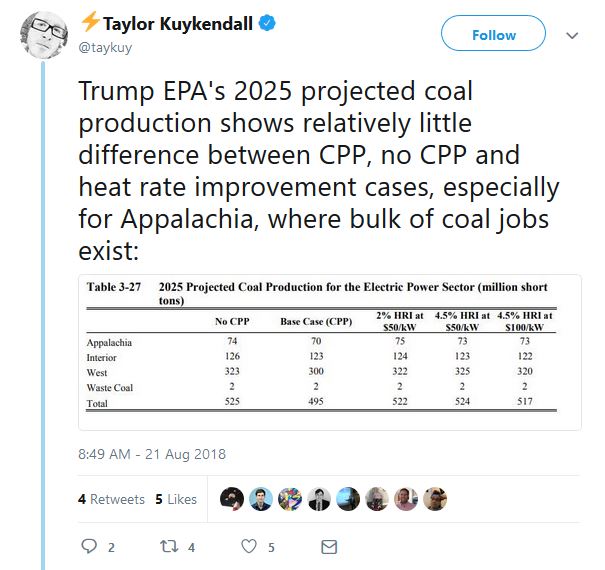Viewport: 605px width, 570px height.
Task: Click the reply speech bubble icon
Action: 89,547
